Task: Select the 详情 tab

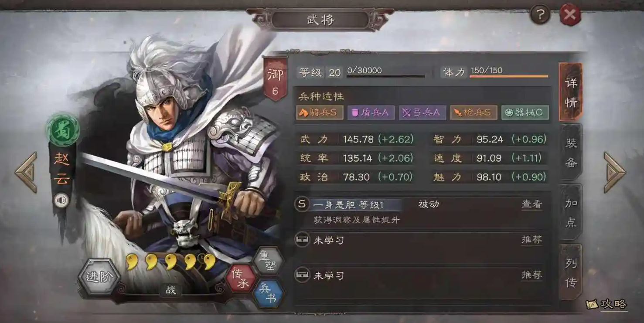Action: click(571, 92)
